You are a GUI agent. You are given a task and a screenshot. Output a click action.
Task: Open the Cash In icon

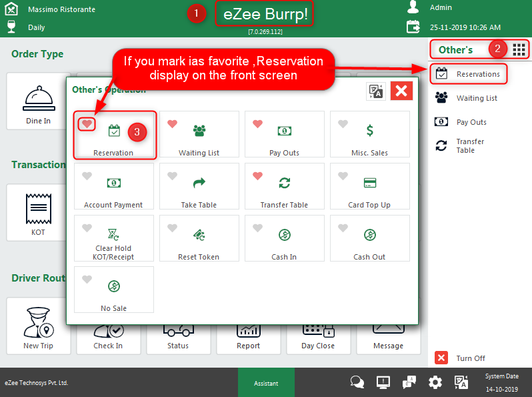[x=284, y=235]
